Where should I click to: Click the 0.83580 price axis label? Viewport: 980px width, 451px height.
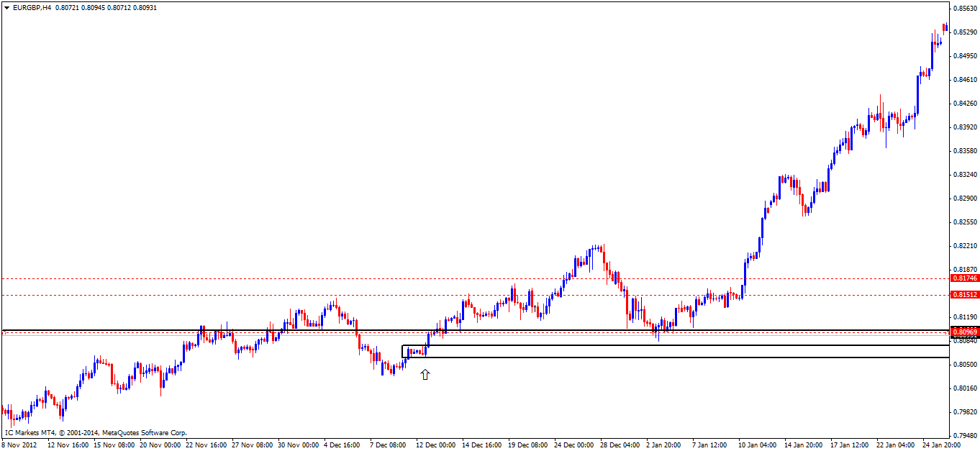point(965,151)
